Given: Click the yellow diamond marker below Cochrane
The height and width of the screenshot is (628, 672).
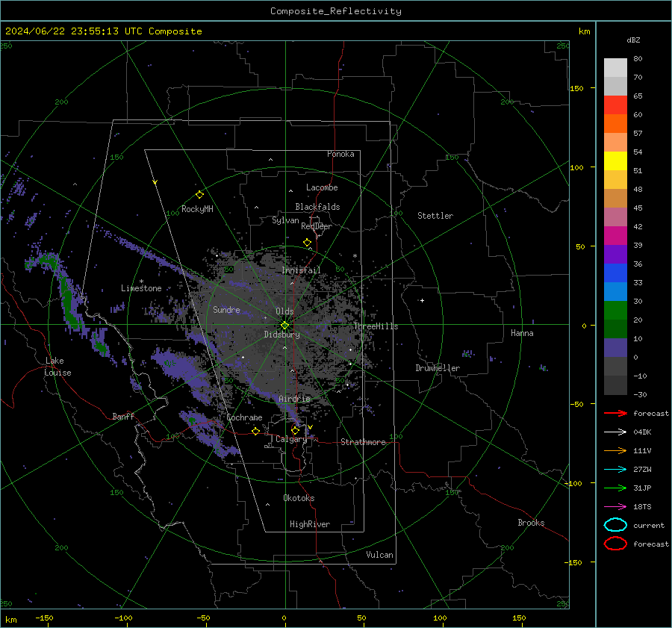Looking at the screenshot, I should click(255, 431).
